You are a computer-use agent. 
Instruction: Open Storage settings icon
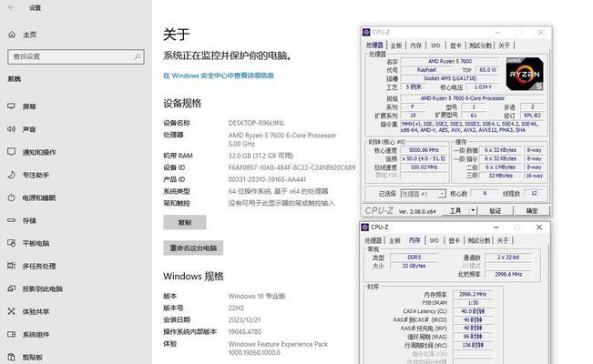pyautogui.click(x=11, y=220)
